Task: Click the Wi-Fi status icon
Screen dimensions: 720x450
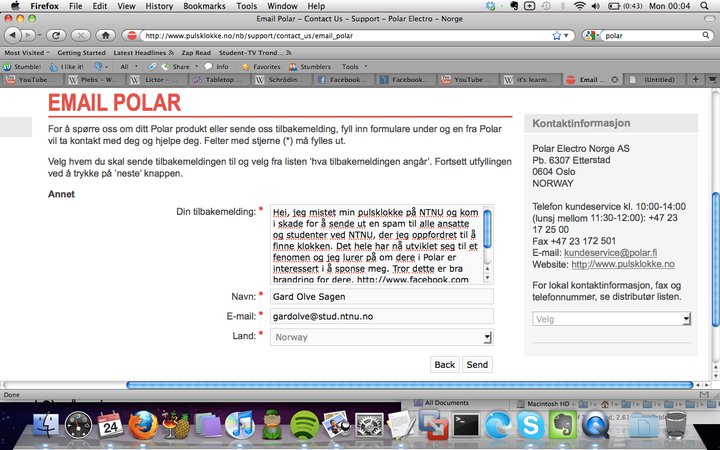Action: click(x=579, y=6)
